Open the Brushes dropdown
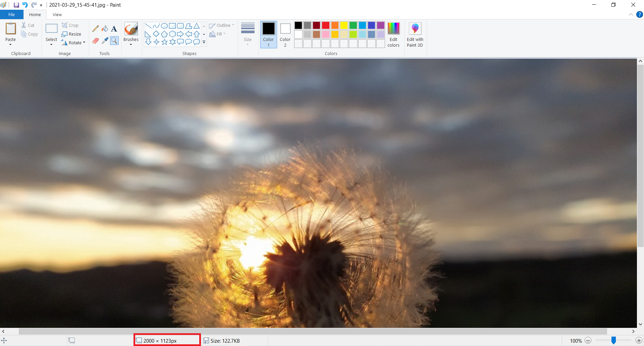The height and width of the screenshot is (346, 644). (x=131, y=44)
